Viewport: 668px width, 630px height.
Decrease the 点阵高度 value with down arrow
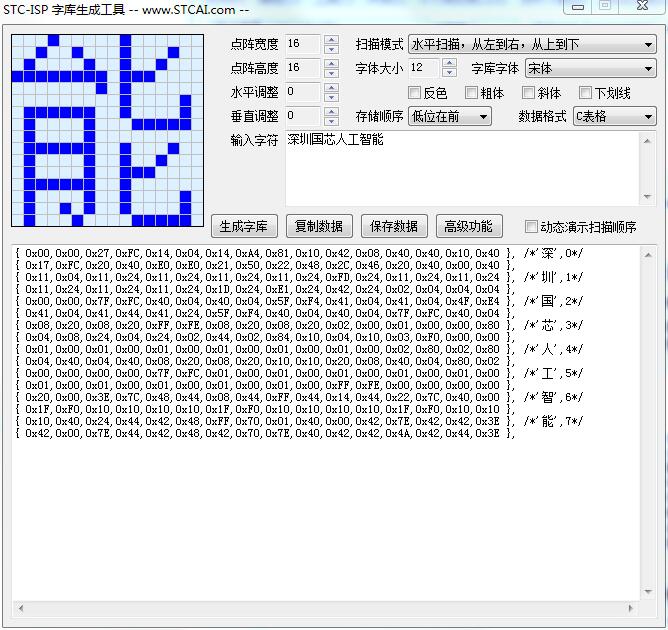click(x=331, y=73)
